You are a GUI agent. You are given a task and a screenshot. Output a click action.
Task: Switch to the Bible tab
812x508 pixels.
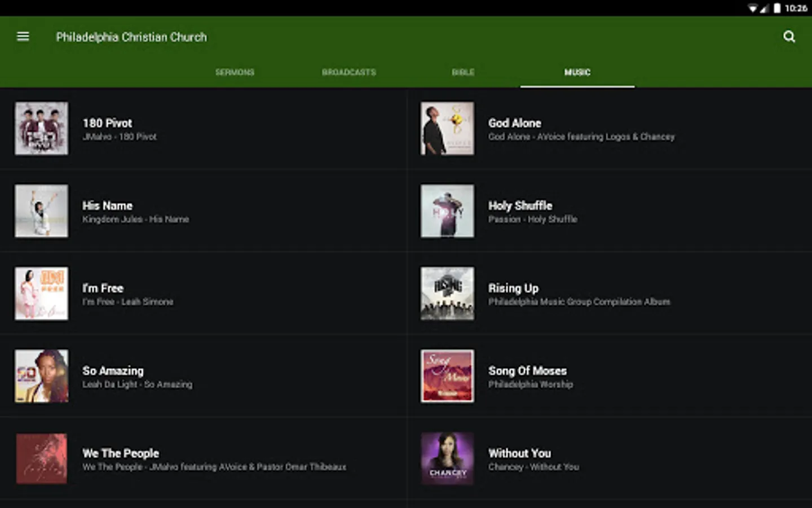(x=463, y=72)
